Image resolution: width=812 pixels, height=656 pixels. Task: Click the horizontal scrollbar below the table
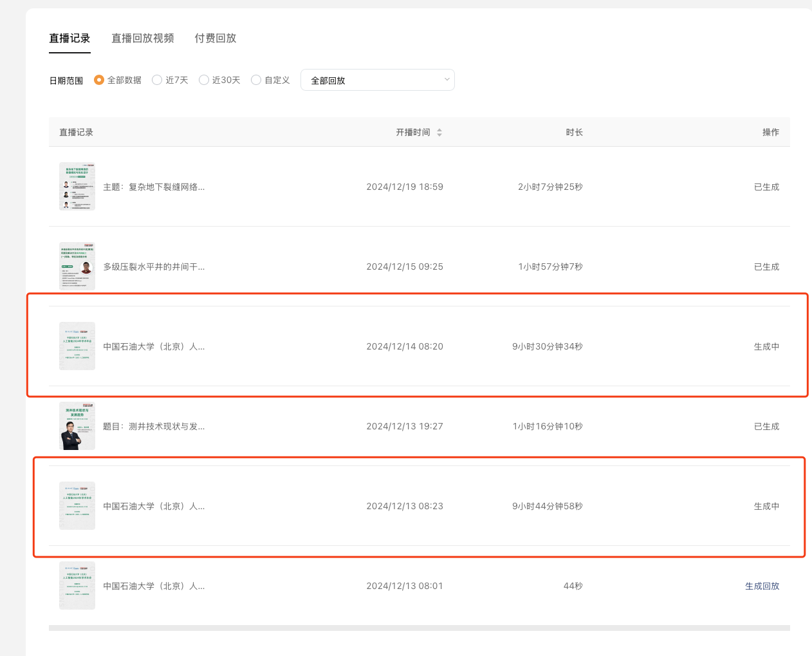click(x=418, y=626)
